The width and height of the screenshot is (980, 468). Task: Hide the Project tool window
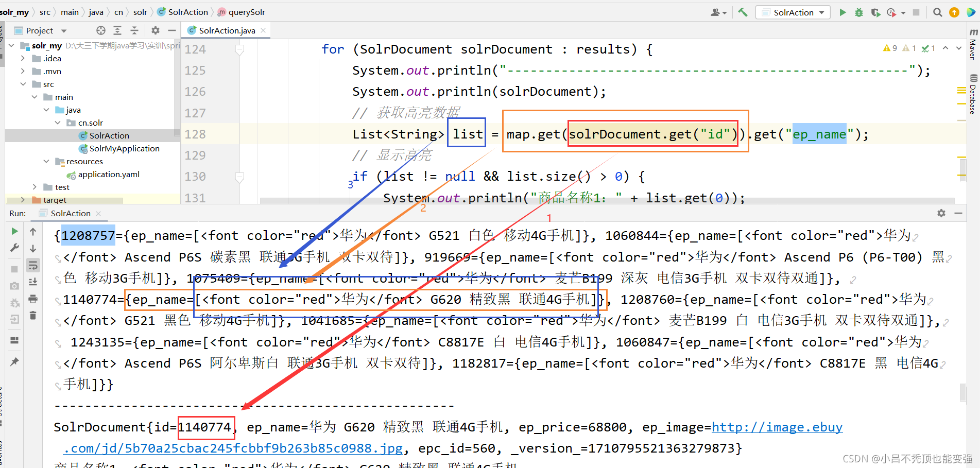coord(172,30)
